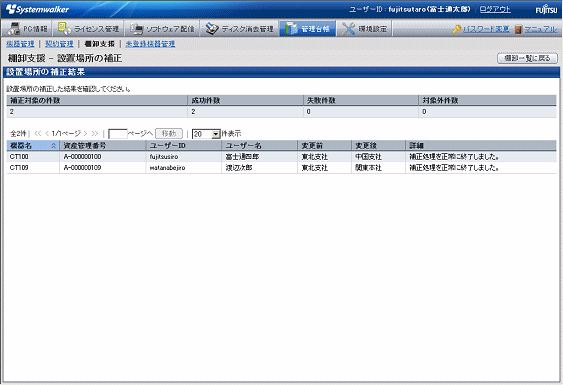Open the 未登録機器管理 submenu link
Viewport: 563px width, 385px height.
click(150, 44)
